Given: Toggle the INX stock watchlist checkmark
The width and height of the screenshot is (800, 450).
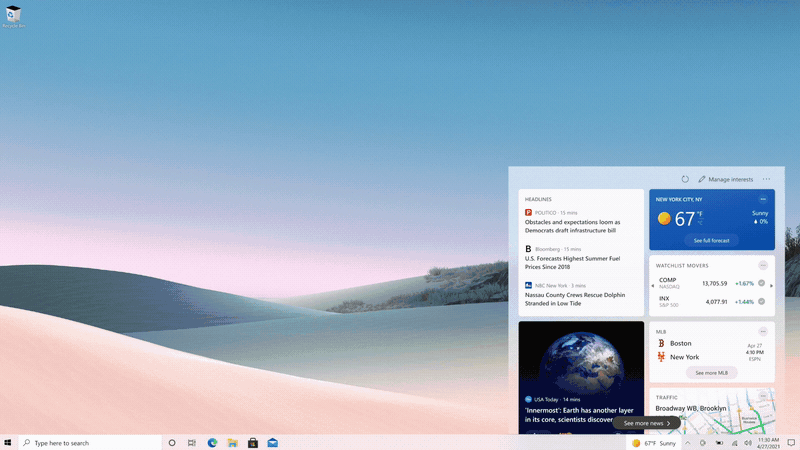Looking at the screenshot, I should pyautogui.click(x=762, y=301).
